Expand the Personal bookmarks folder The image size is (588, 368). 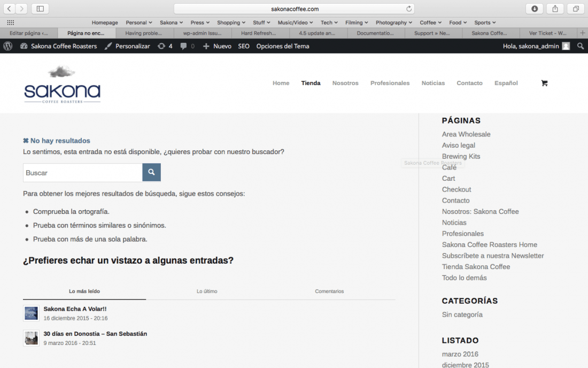click(x=139, y=22)
